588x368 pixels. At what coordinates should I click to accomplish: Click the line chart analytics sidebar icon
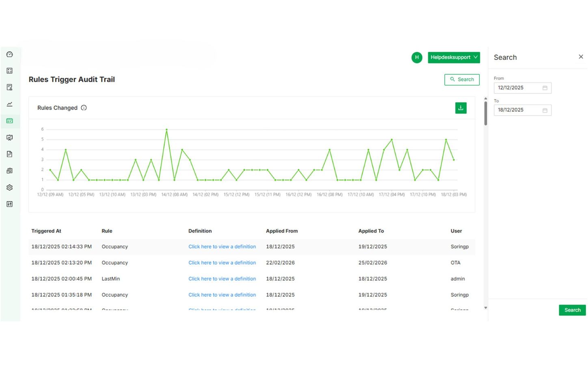click(10, 105)
